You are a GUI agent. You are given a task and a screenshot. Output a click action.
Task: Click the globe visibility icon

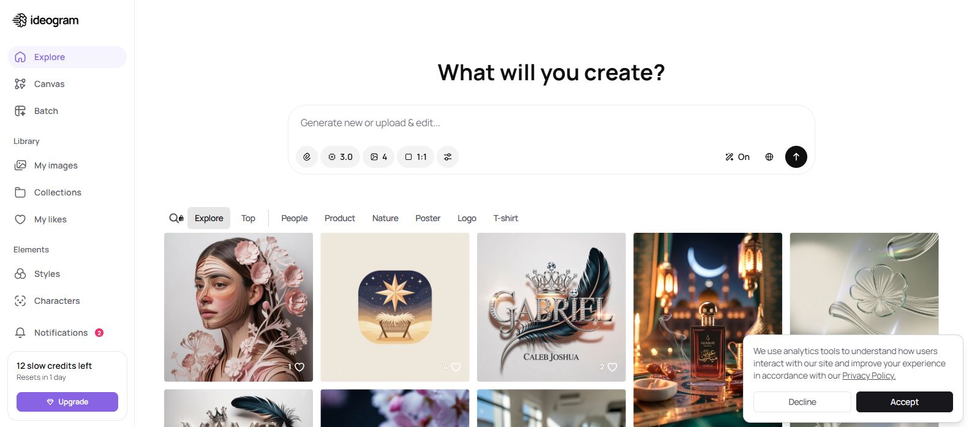(769, 157)
